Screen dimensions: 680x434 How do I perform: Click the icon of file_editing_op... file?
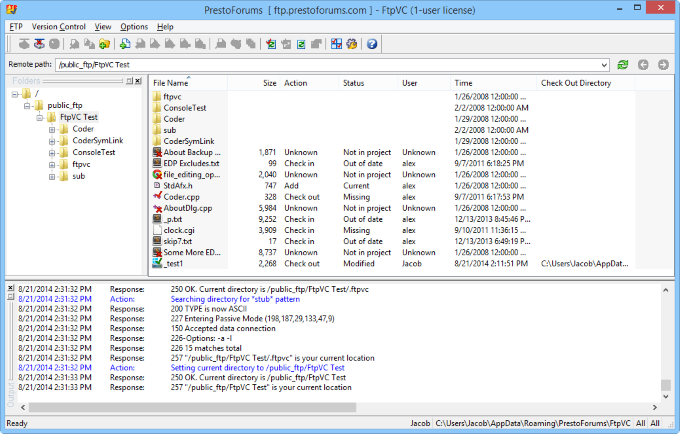[x=157, y=174]
